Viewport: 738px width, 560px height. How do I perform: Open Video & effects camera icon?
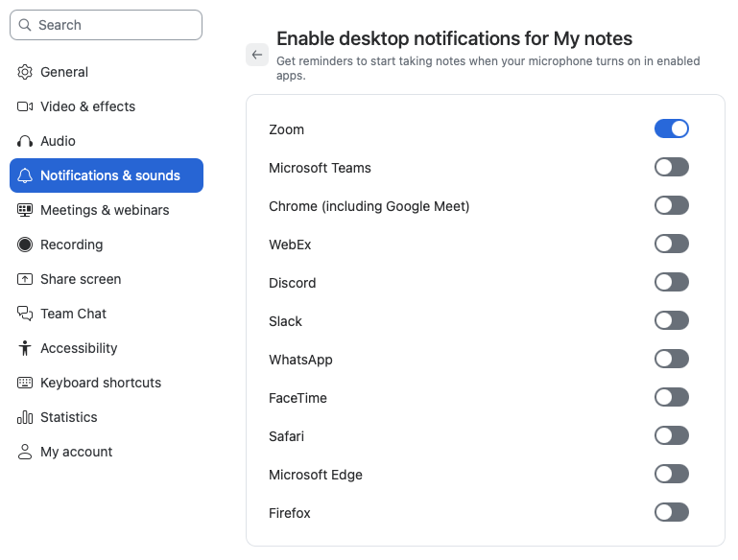25,106
